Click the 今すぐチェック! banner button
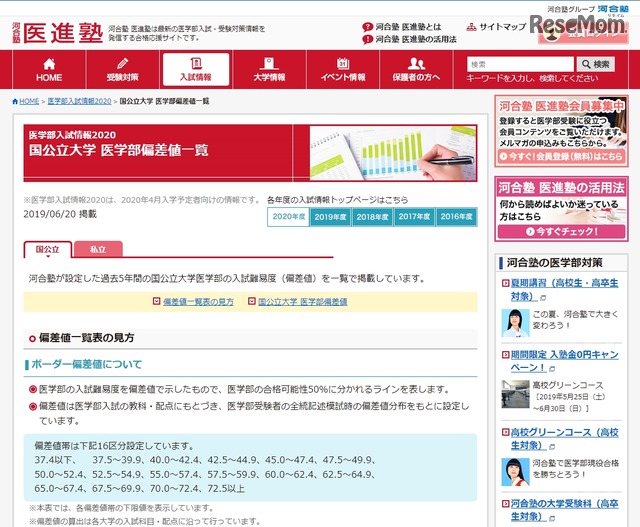 (x=561, y=231)
